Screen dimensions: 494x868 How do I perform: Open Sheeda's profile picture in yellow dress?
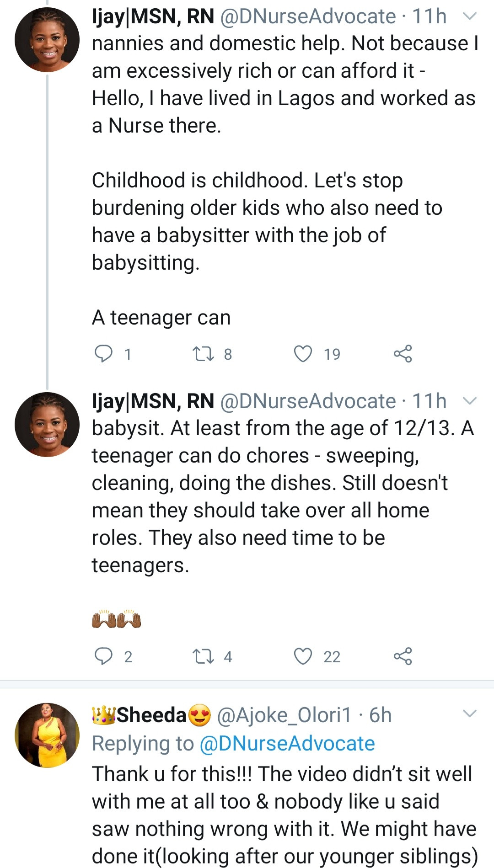[x=47, y=735]
